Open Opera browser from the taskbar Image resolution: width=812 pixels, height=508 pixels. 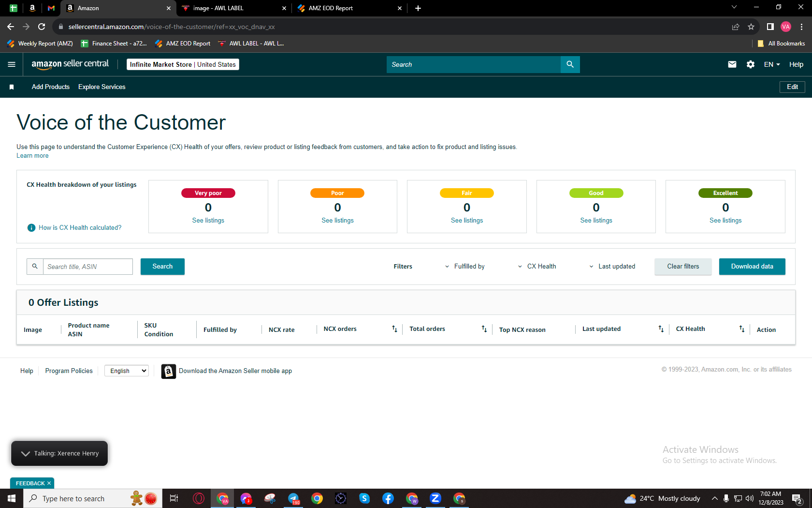tap(199, 498)
